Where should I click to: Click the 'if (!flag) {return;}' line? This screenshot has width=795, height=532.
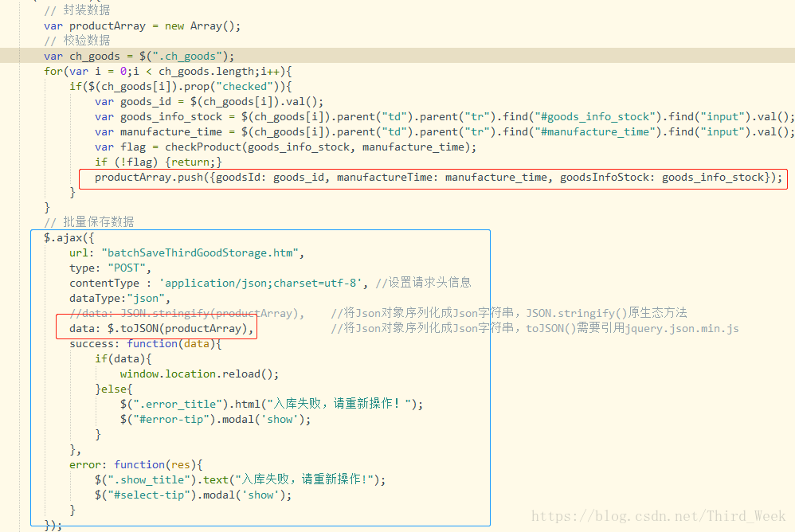click(159, 162)
